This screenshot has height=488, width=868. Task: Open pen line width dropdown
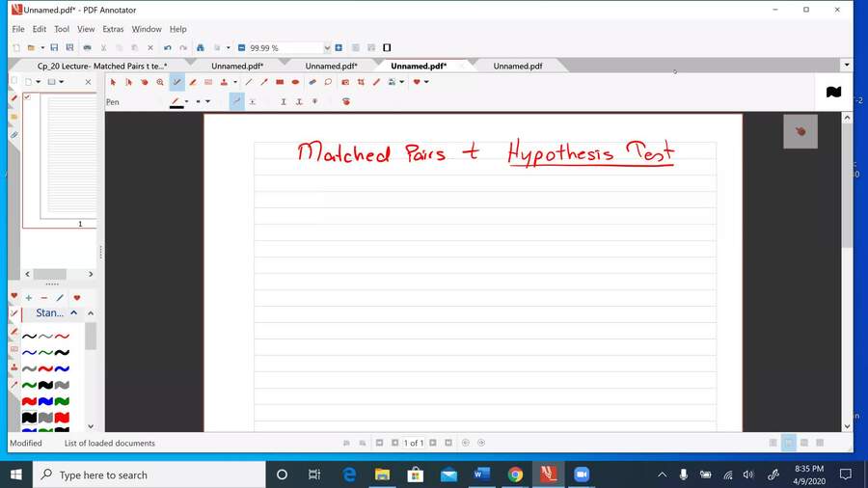point(207,102)
